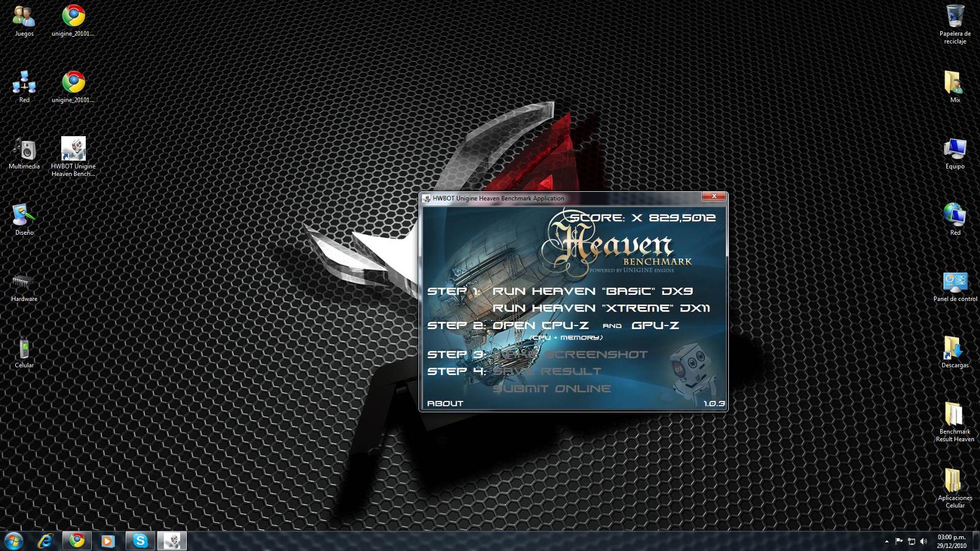The width and height of the screenshot is (980, 551).
Task: Open the taskbar clock and date
Action: pyautogui.click(x=951, y=541)
